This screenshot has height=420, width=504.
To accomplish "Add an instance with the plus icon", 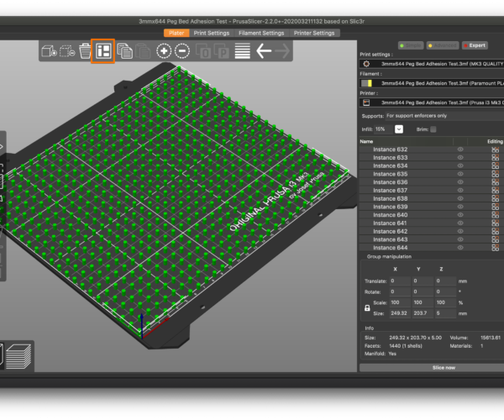I will tap(164, 51).
